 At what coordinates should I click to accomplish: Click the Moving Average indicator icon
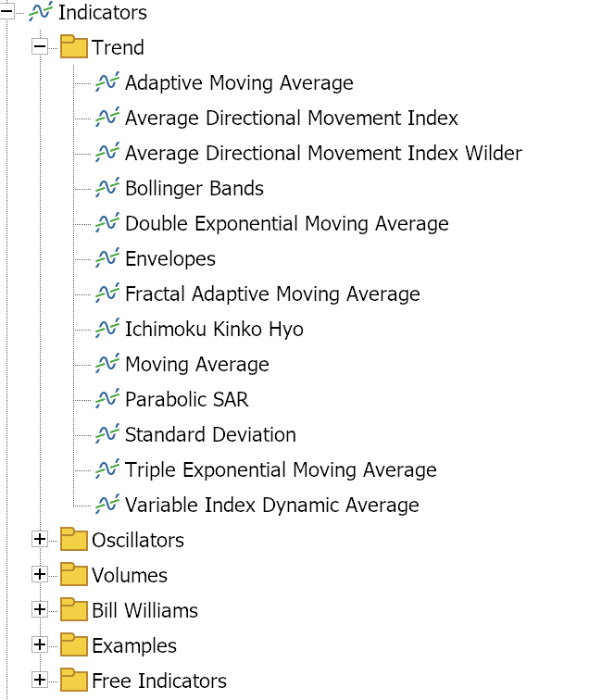pyautogui.click(x=107, y=365)
